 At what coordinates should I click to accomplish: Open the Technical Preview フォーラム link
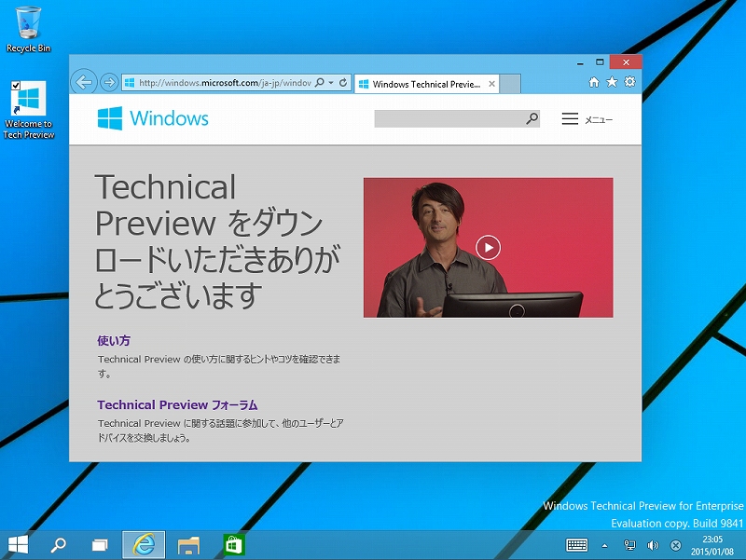tap(177, 404)
